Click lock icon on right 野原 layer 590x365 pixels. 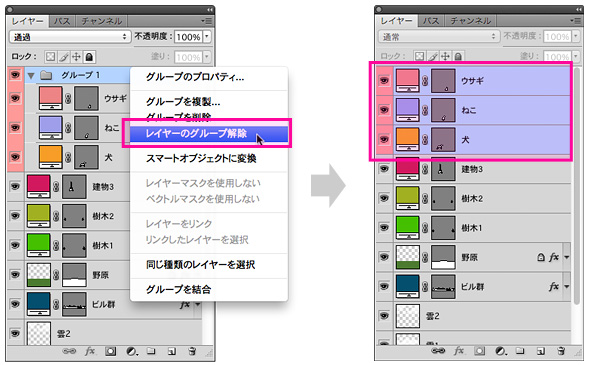541,257
